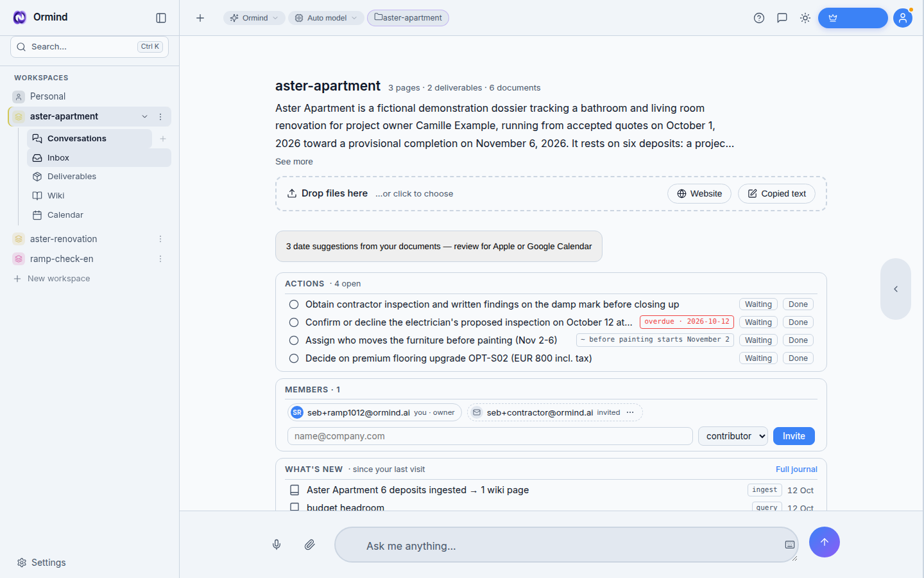The width and height of the screenshot is (924, 578).
Task: Click the microphone voice input icon
Action: point(277,545)
